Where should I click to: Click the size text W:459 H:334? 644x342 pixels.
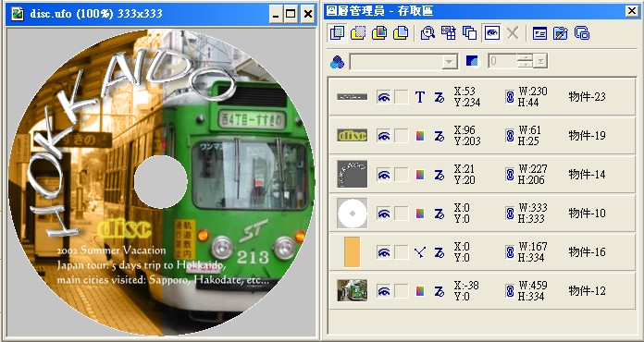532,290
